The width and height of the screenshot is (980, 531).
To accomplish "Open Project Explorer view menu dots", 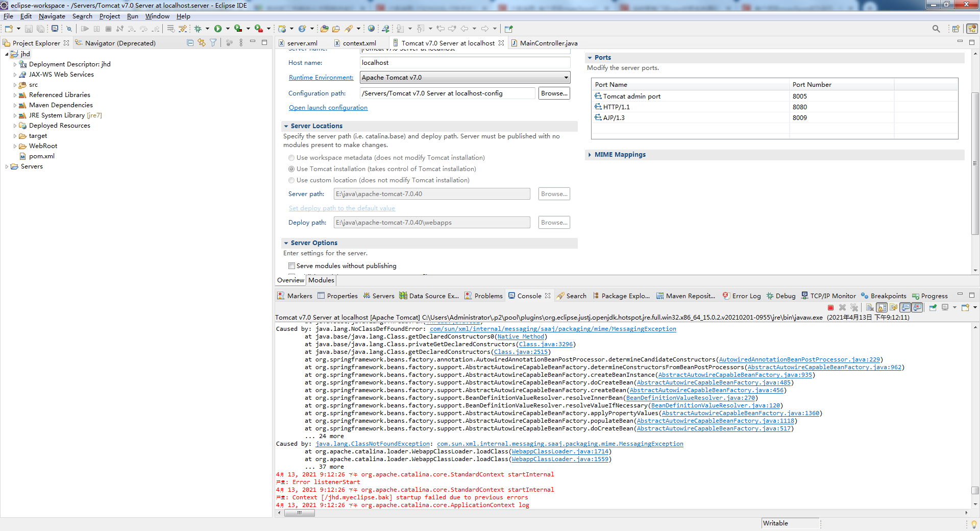I will [241, 43].
